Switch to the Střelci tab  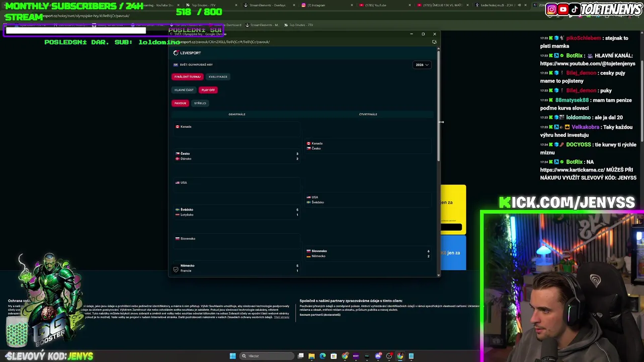(x=200, y=103)
